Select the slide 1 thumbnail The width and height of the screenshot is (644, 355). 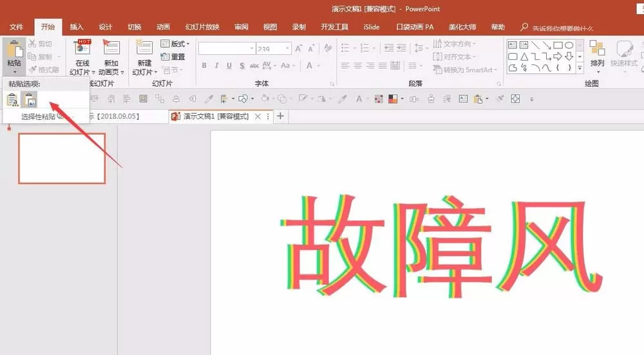click(62, 158)
